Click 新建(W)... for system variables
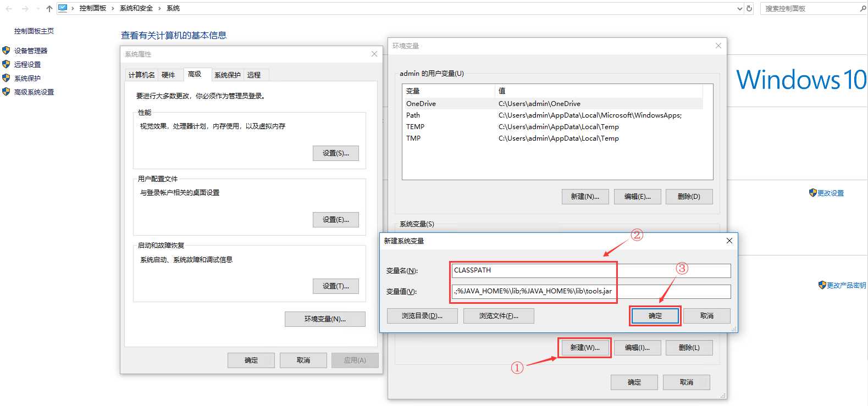The width and height of the screenshot is (868, 406). 585,348
